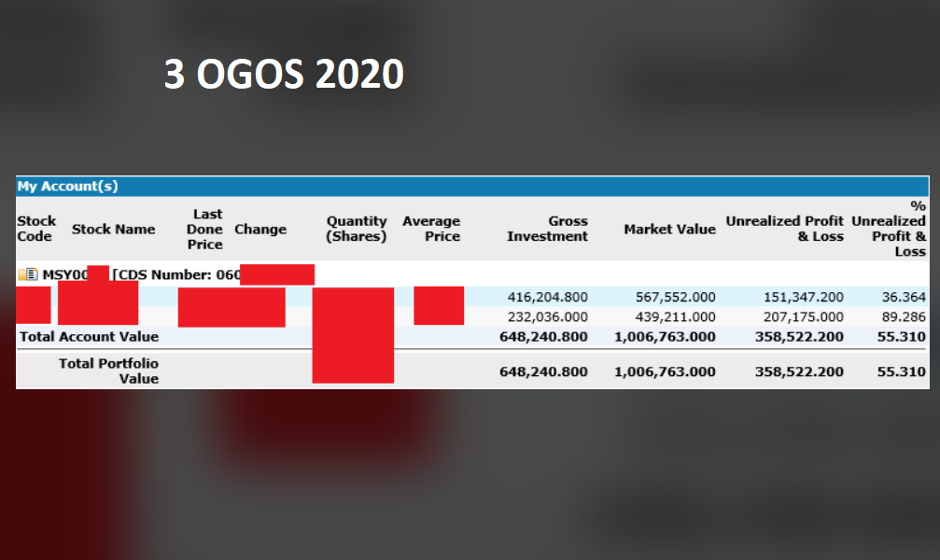Viewport: 940px width, 560px height.
Task: Click the Quantity (Shares) column header
Action: point(356,229)
